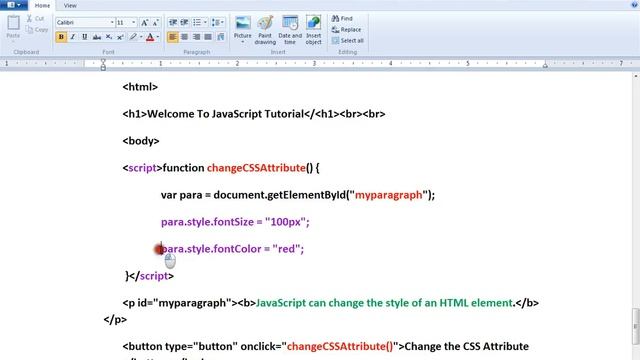Screen dimensions: 640x360
Task: Align text to the right
Action: pyautogui.click(x=196, y=37)
